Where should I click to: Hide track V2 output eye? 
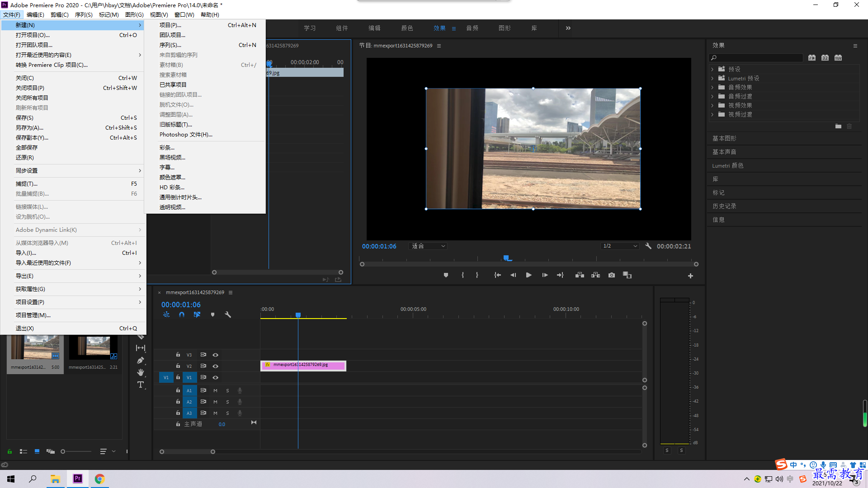coord(216,366)
